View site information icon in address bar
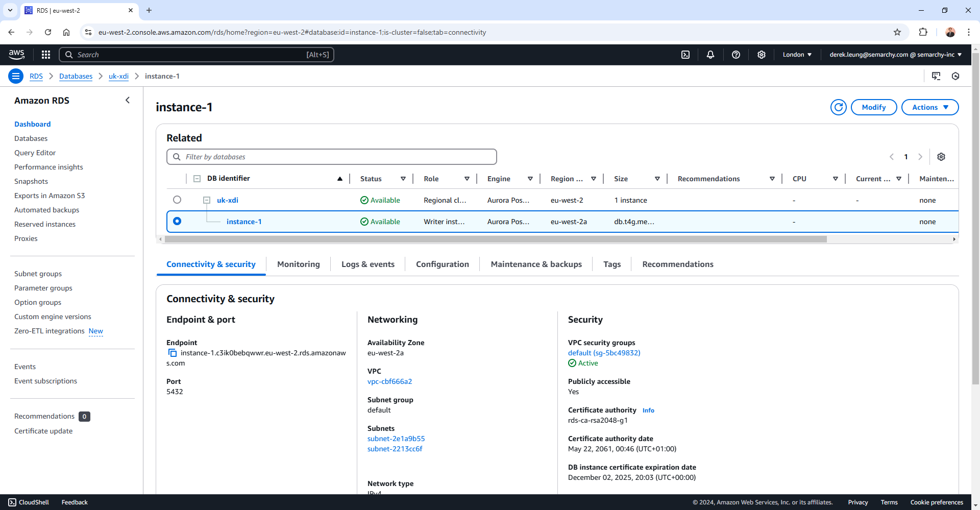This screenshot has width=980, height=510. click(x=88, y=32)
